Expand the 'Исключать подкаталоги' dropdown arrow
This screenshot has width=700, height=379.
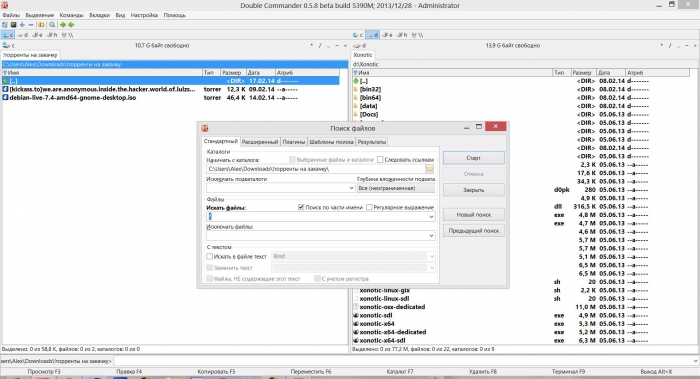pos(351,188)
